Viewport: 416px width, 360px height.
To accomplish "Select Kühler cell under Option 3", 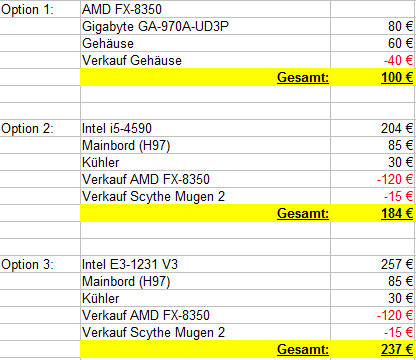I will click(205, 298).
